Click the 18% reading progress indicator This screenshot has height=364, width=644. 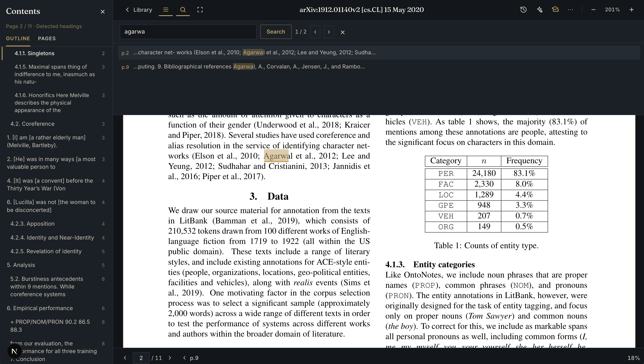(634, 358)
